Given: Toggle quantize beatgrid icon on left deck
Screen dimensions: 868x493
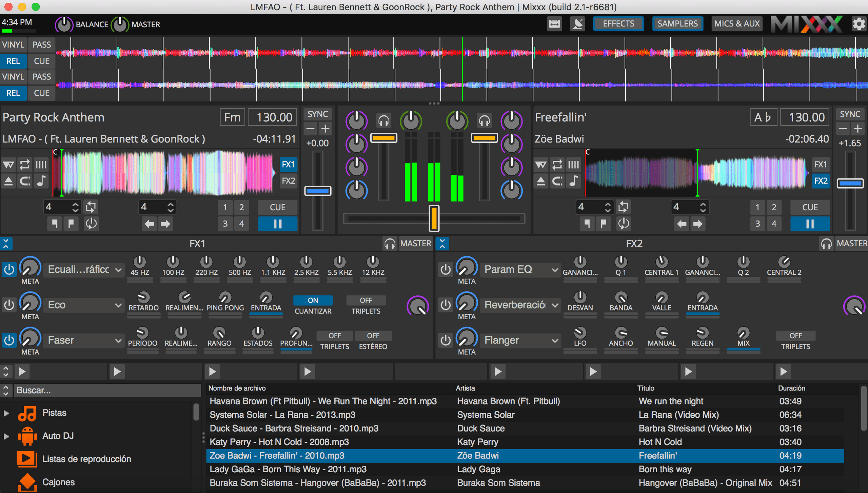Looking at the screenshot, I should click(x=41, y=165).
